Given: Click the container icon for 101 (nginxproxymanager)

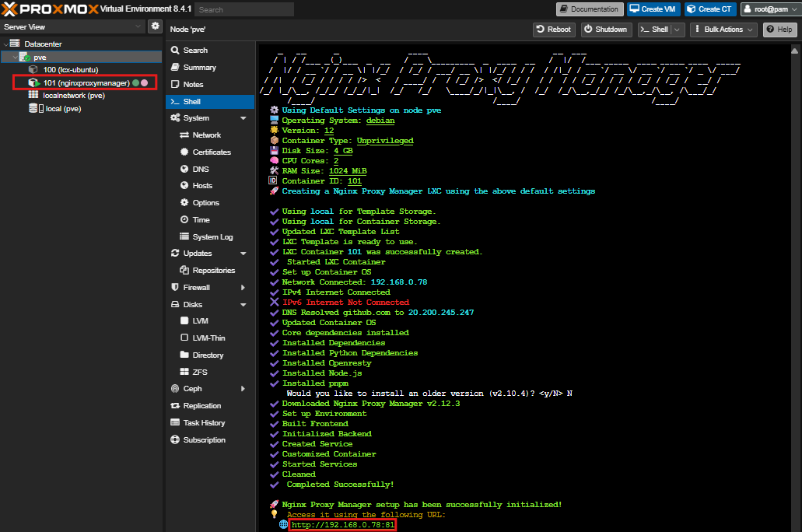Looking at the screenshot, I should [33, 83].
